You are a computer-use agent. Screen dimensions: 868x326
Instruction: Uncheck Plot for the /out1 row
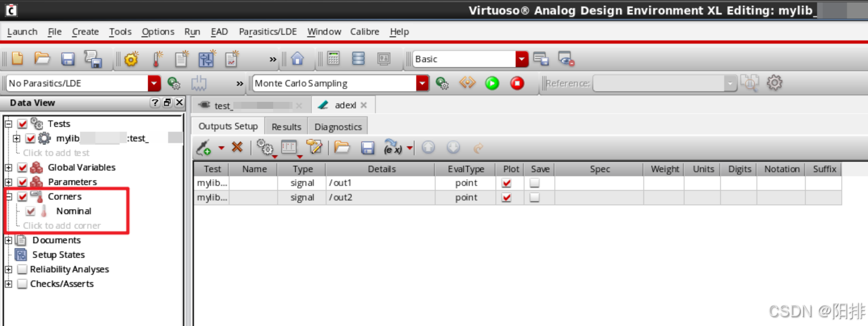coord(506,183)
